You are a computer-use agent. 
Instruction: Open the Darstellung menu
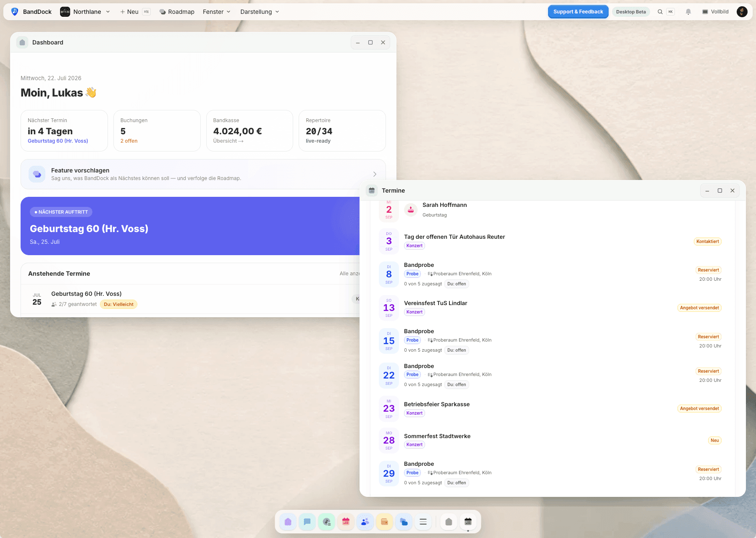260,12
